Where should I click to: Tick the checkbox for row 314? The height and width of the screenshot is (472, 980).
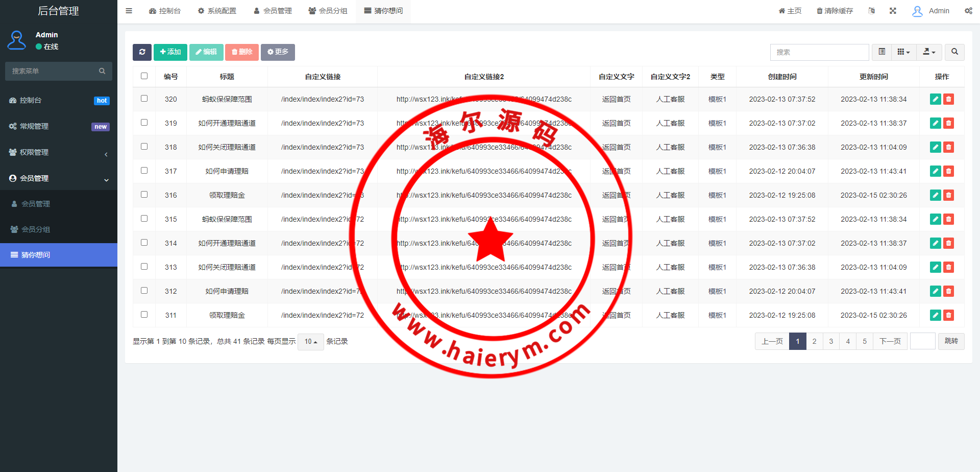tap(144, 243)
